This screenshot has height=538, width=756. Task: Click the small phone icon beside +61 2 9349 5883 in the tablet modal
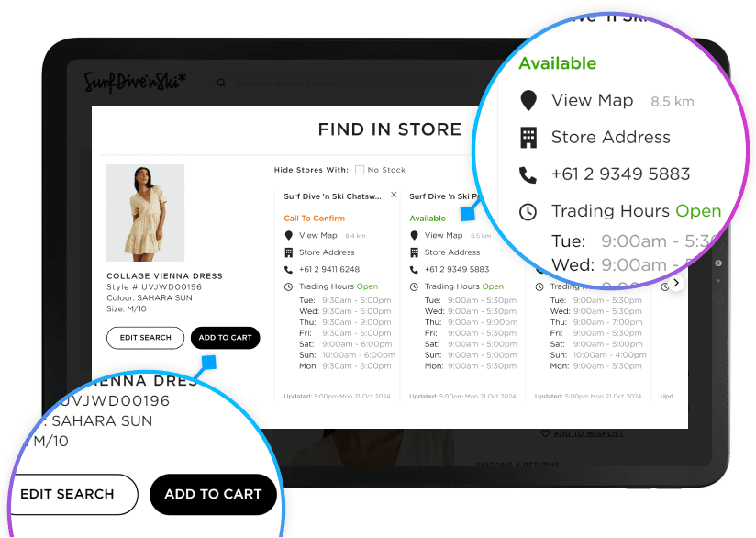(414, 269)
